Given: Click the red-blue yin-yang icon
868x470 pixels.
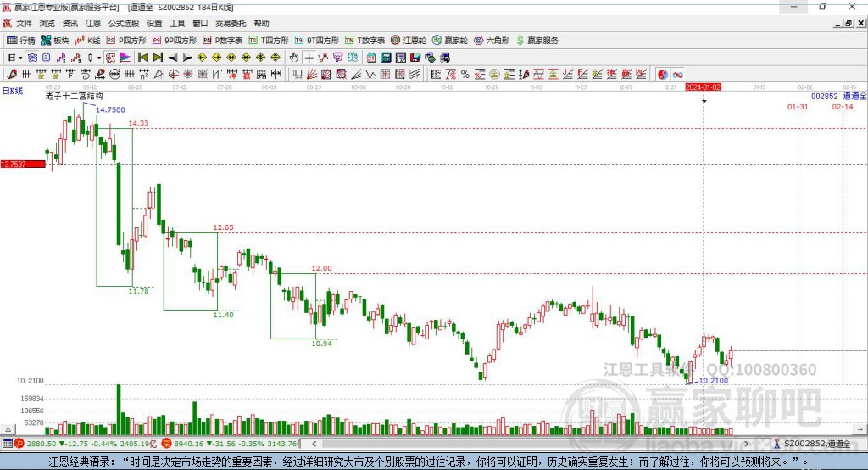Looking at the screenshot, I should point(663,75).
